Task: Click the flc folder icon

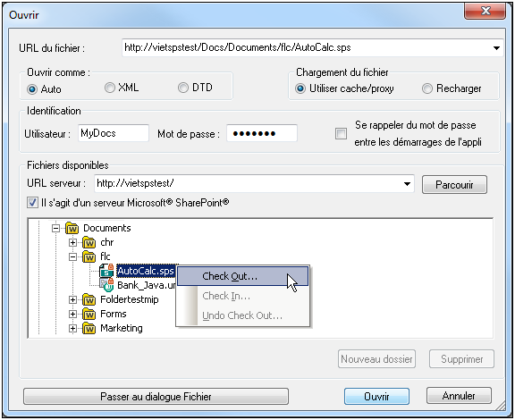Action: [x=89, y=257]
